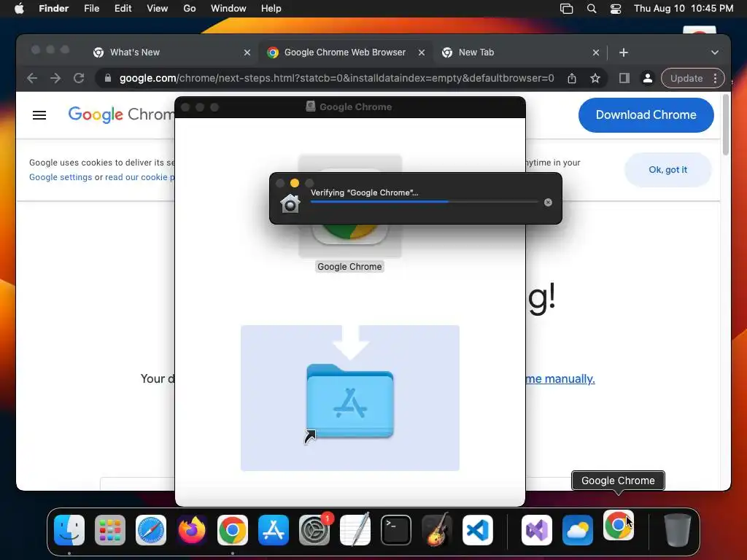747x560 pixels.
Task: Cancel verification with the X button
Action: pos(548,203)
